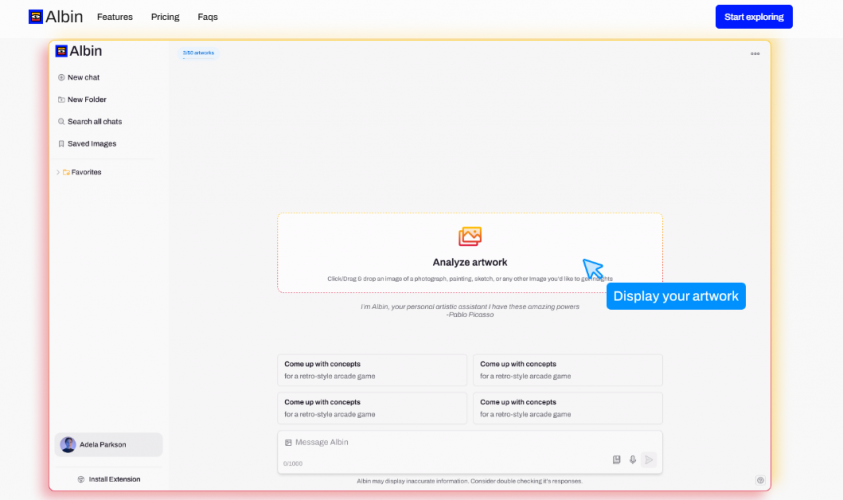Click the Start exploring button

754,17
